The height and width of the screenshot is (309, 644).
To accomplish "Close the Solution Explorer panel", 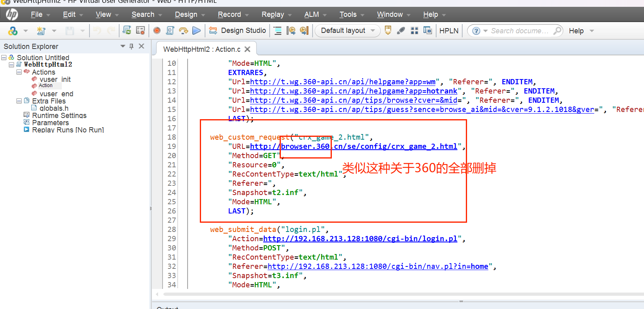I will (142, 46).
